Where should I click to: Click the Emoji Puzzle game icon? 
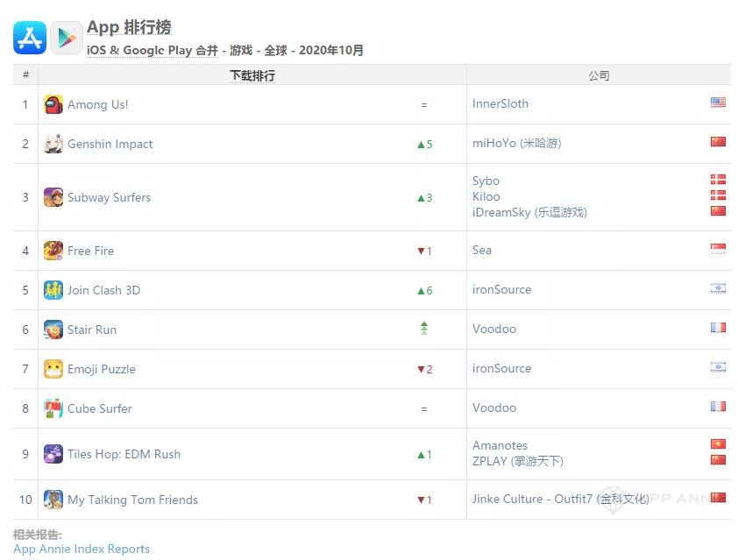point(53,369)
